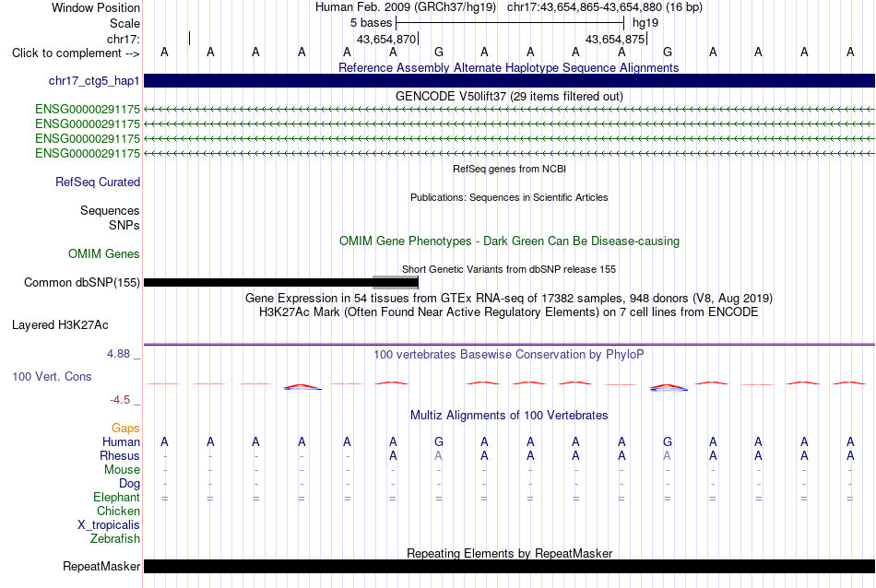Select the Mouse alignment row label

point(122,470)
